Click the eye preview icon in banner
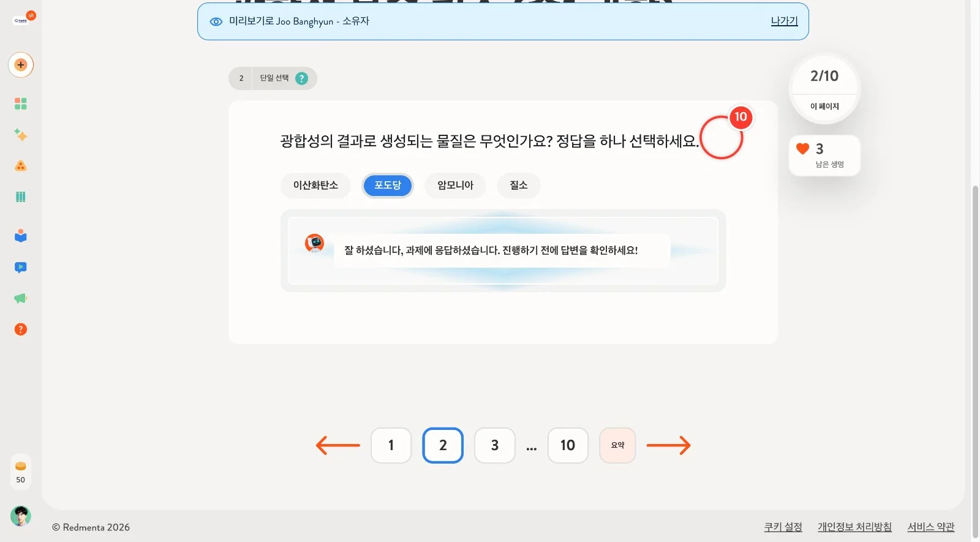The height and width of the screenshot is (542, 980). pos(216,21)
